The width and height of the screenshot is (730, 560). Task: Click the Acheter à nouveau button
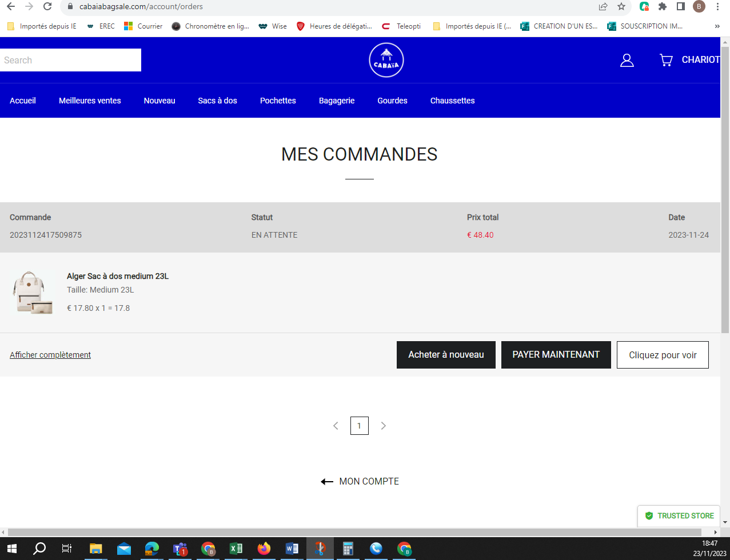[x=446, y=355]
